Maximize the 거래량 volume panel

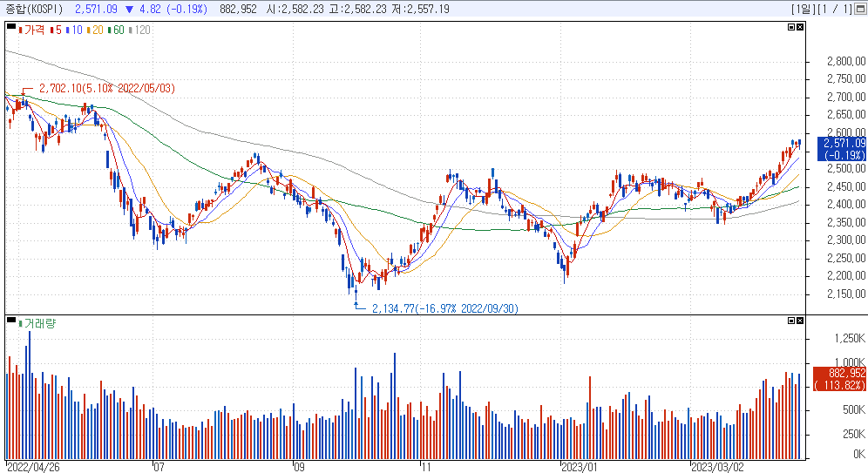click(x=791, y=321)
